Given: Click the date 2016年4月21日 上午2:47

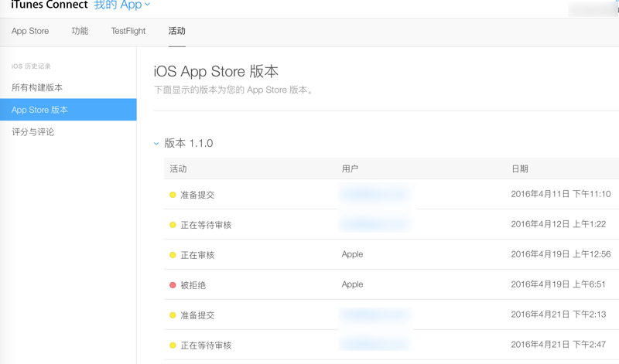Looking at the screenshot, I should [559, 345].
